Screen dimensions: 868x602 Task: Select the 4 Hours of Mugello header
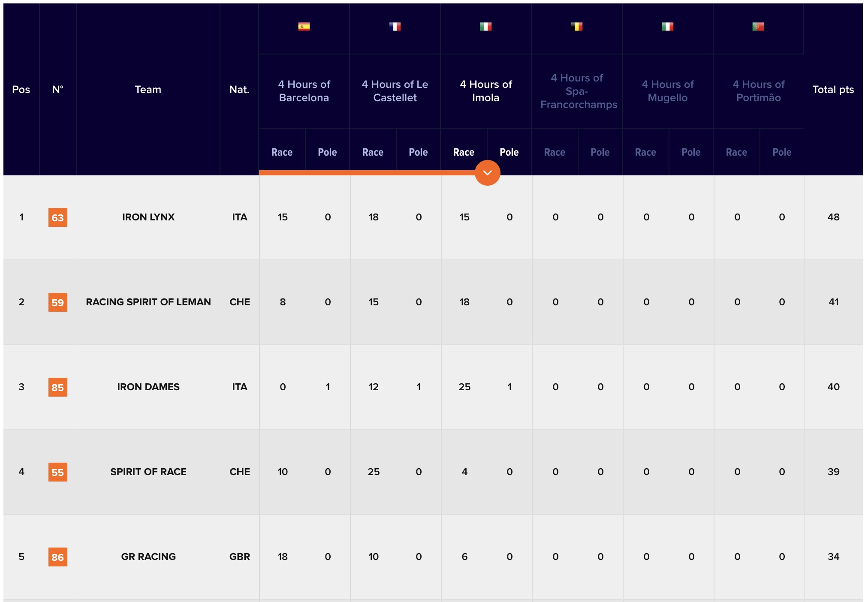pos(668,91)
